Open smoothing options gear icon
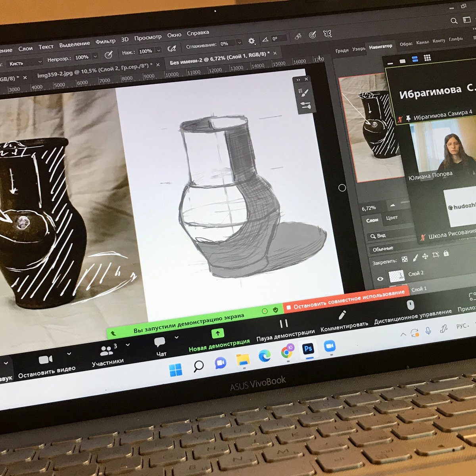 click(x=251, y=41)
